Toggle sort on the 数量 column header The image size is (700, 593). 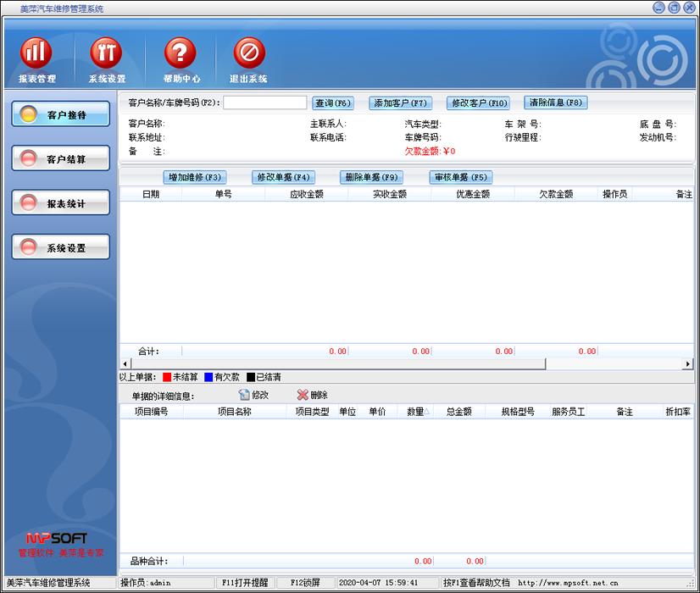(415, 412)
